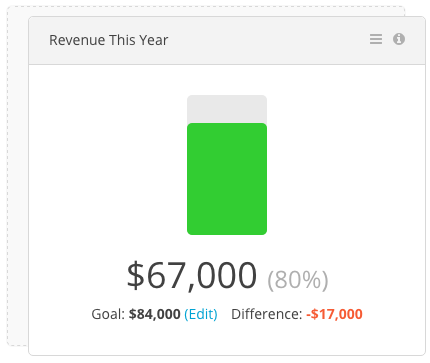This screenshot has height=363, width=430.
Task: Click the top edge of green bar
Action: tap(227, 124)
